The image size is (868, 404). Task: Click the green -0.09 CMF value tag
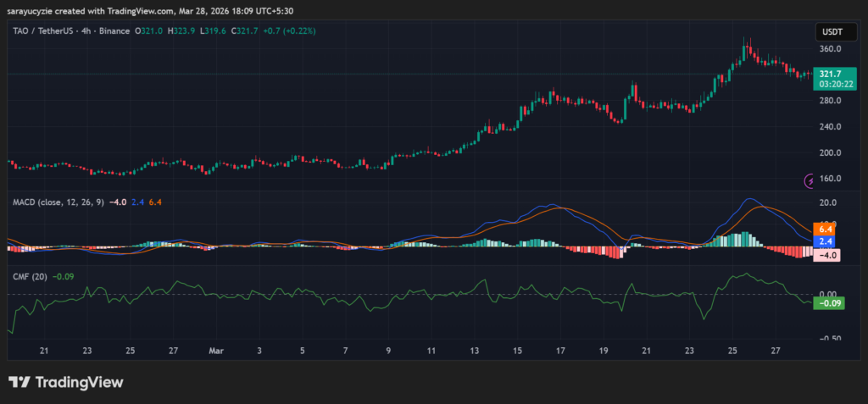point(827,303)
